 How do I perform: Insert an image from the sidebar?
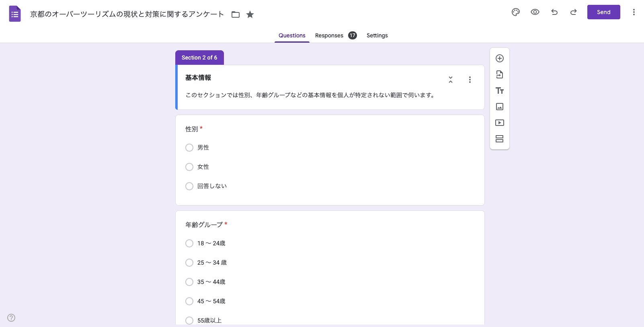pos(500,107)
